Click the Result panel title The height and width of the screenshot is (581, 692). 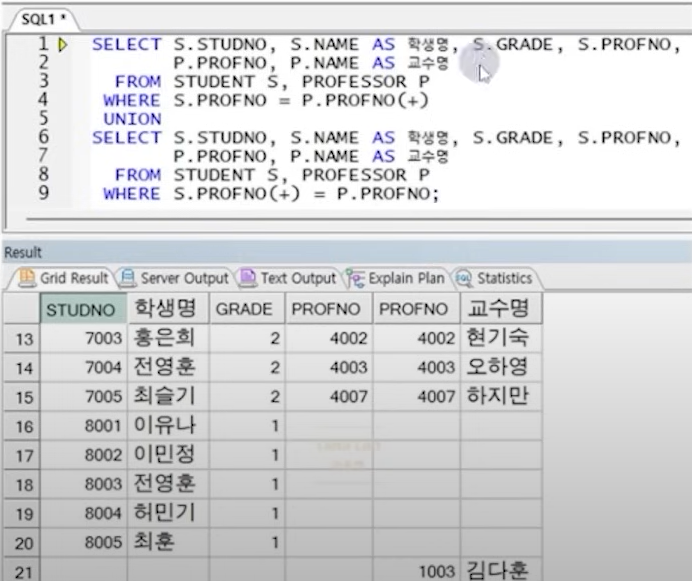tap(23, 253)
